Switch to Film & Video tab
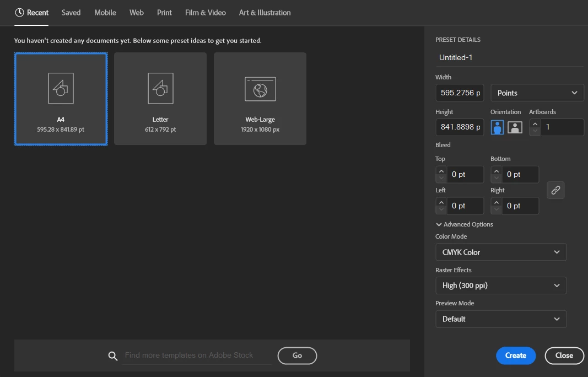The image size is (588, 377). [205, 12]
